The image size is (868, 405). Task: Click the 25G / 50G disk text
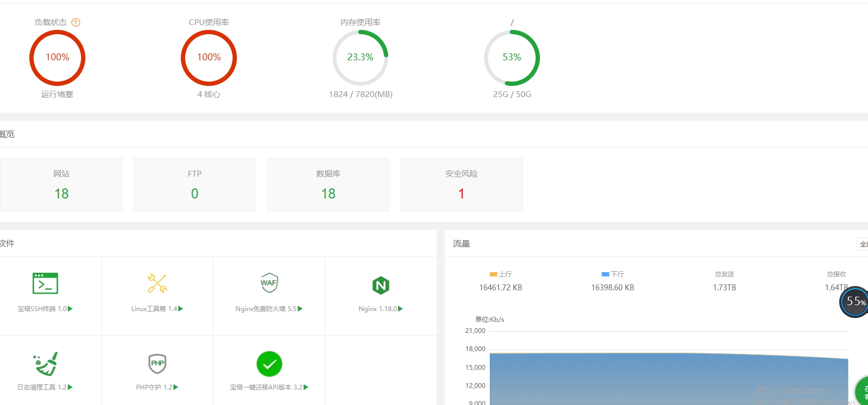(512, 94)
